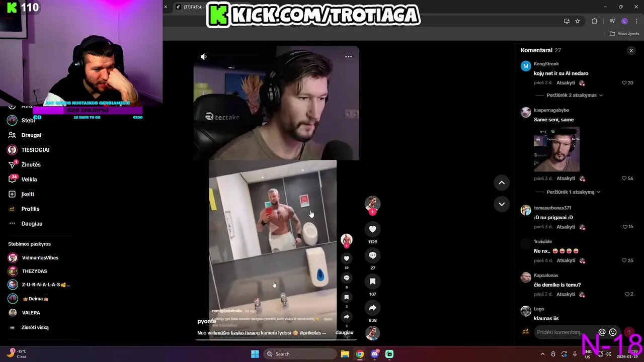This screenshot has width=644, height=362.
Task: Open Stebi following feed in sidebar
Action: click(28, 121)
